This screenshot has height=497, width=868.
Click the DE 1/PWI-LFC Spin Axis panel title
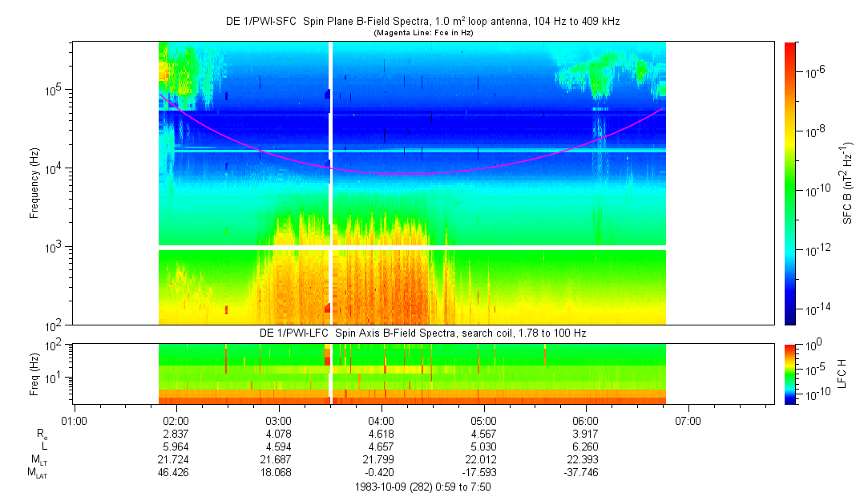(x=423, y=332)
